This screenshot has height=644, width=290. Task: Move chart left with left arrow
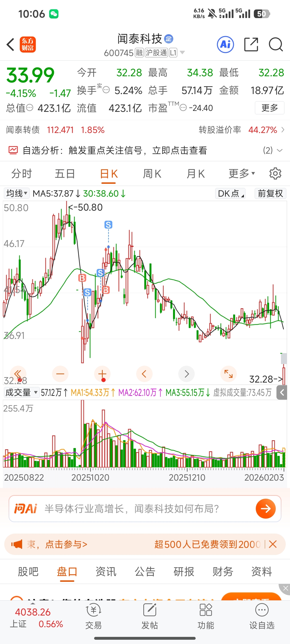point(144,374)
